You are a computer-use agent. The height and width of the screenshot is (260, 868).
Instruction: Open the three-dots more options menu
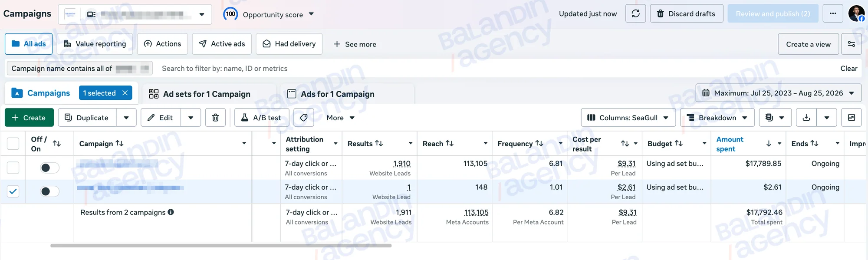833,13
